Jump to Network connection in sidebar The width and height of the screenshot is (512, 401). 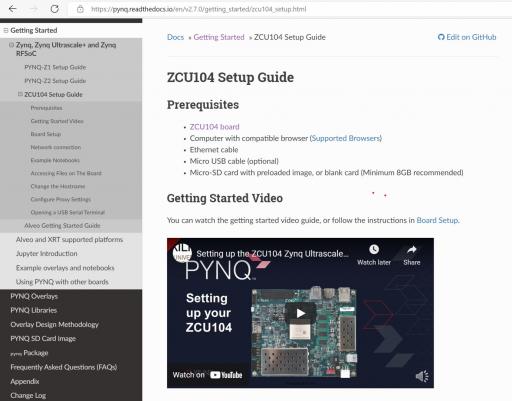pos(56,147)
